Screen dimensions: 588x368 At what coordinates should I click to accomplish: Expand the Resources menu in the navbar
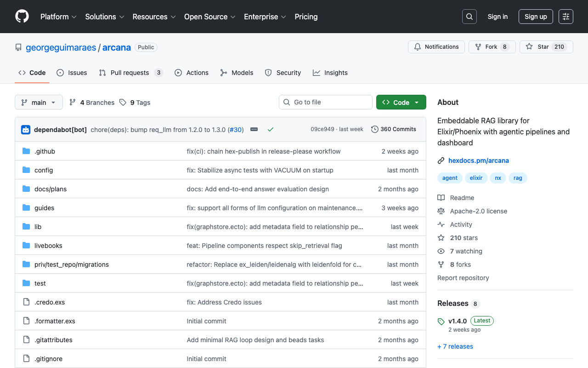[x=154, y=17]
